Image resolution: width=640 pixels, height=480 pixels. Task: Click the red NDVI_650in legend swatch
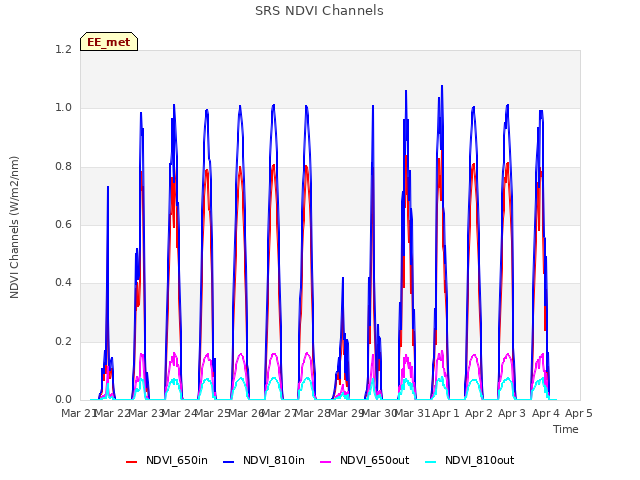point(131,462)
